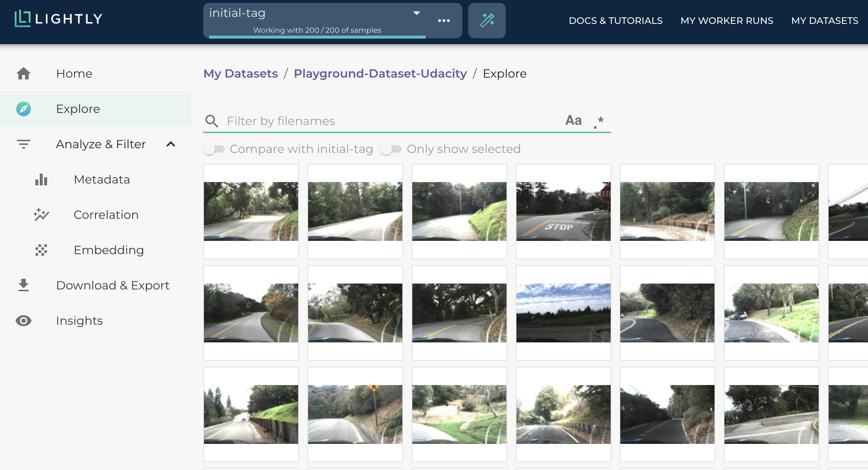Image resolution: width=868 pixels, height=470 pixels.
Task: Click the Insights eye icon
Action: (x=24, y=321)
